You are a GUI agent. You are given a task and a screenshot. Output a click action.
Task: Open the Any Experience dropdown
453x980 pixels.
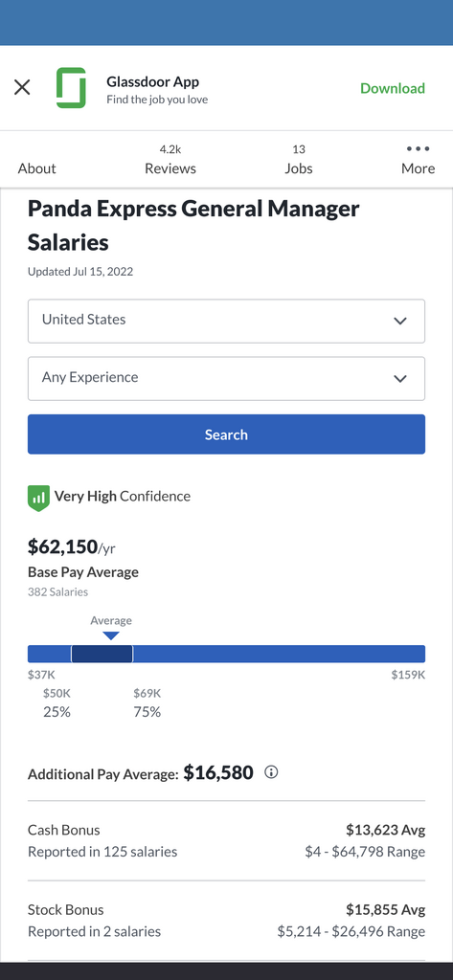click(226, 378)
